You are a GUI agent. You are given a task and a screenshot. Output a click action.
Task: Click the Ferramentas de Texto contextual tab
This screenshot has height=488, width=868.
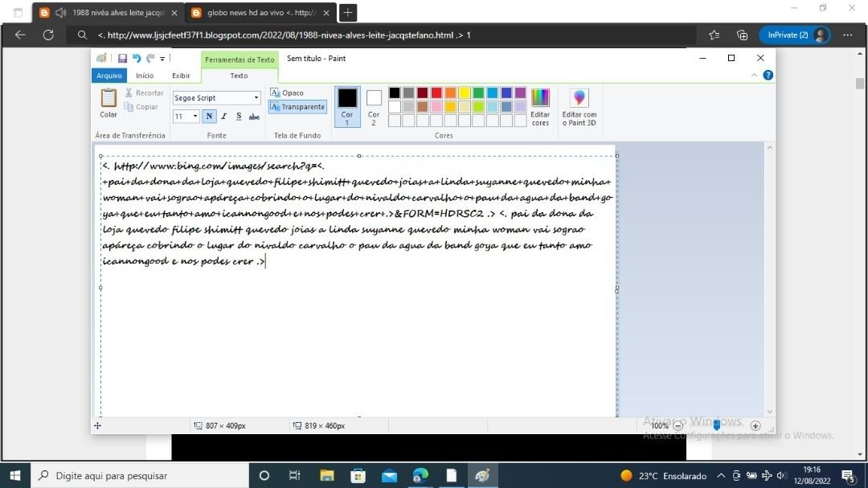pos(240,59)
